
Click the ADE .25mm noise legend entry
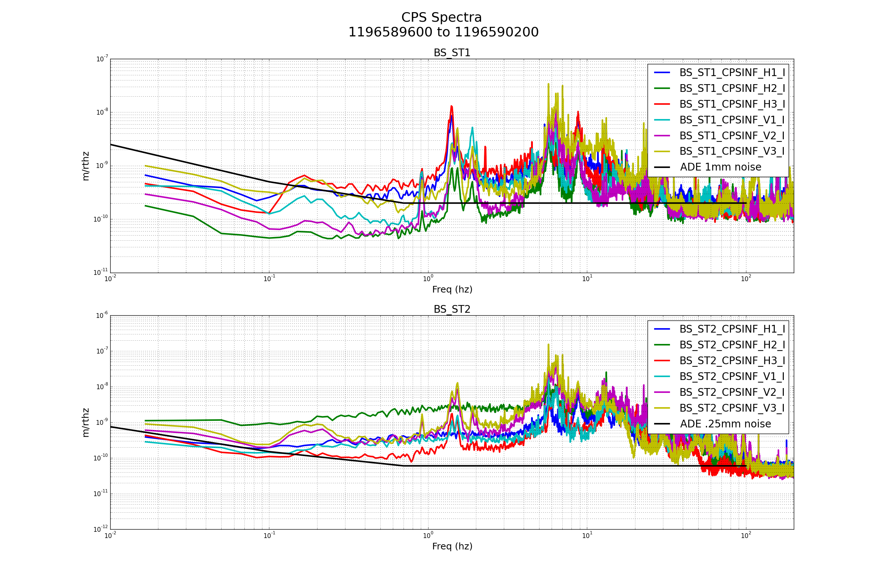point(725,424)
